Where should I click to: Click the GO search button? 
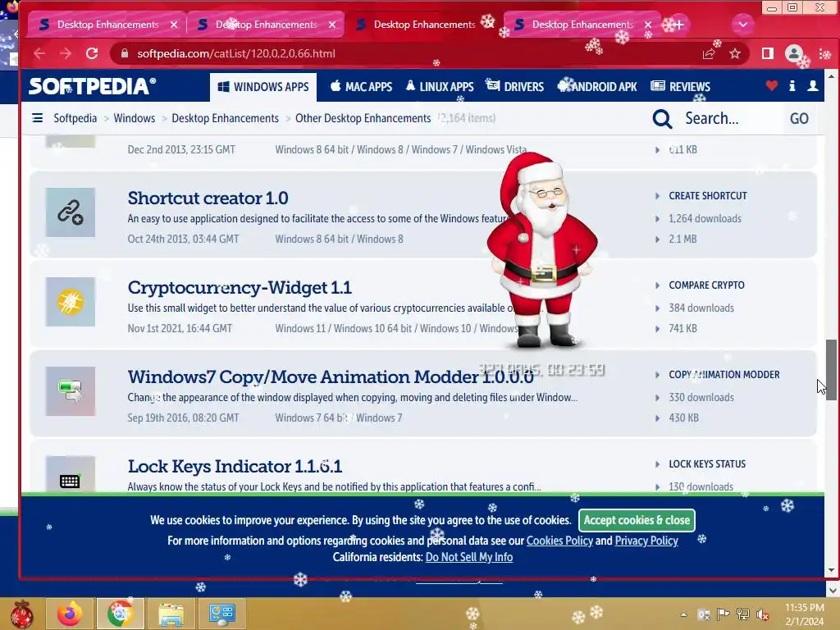799,118
